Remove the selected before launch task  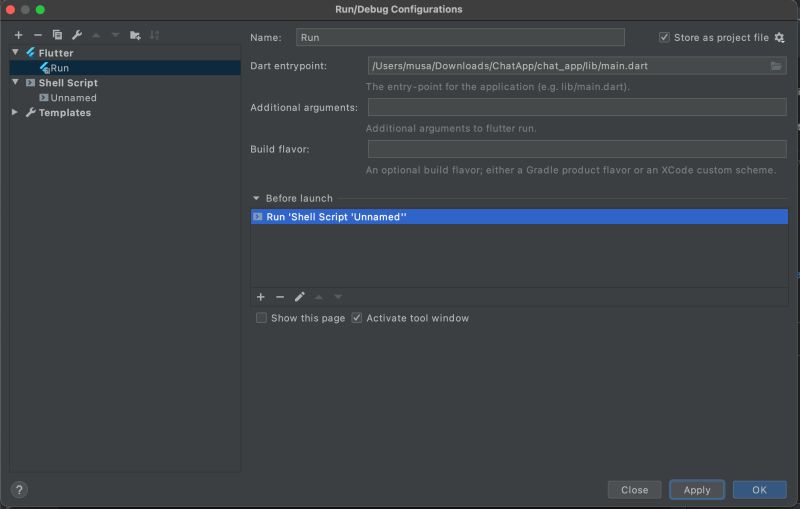[x=280, y=297]
